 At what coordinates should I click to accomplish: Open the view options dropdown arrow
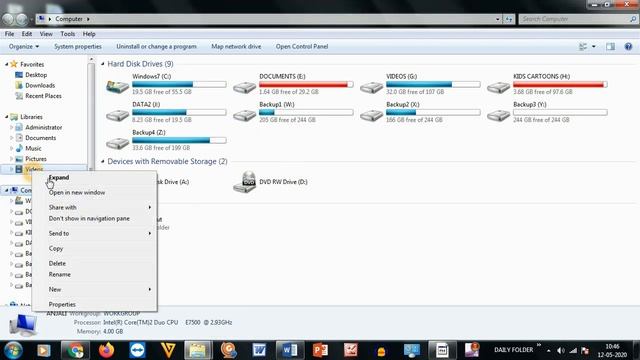594,47
